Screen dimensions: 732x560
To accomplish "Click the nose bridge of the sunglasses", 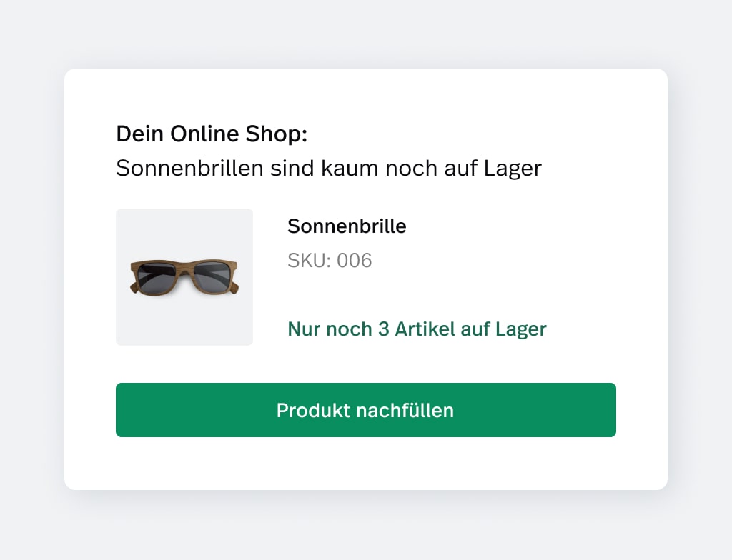I will (184, 269).
